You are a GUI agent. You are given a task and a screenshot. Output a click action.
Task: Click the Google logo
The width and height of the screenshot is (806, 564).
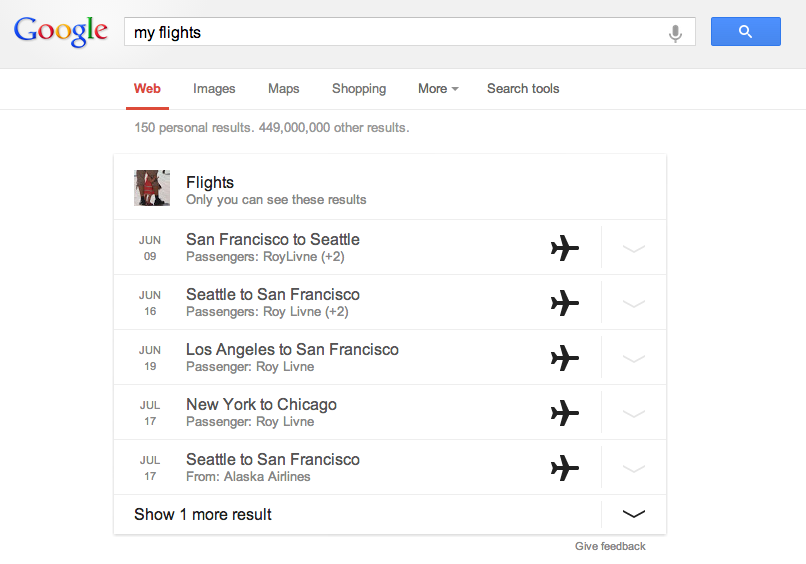point(61,31)
